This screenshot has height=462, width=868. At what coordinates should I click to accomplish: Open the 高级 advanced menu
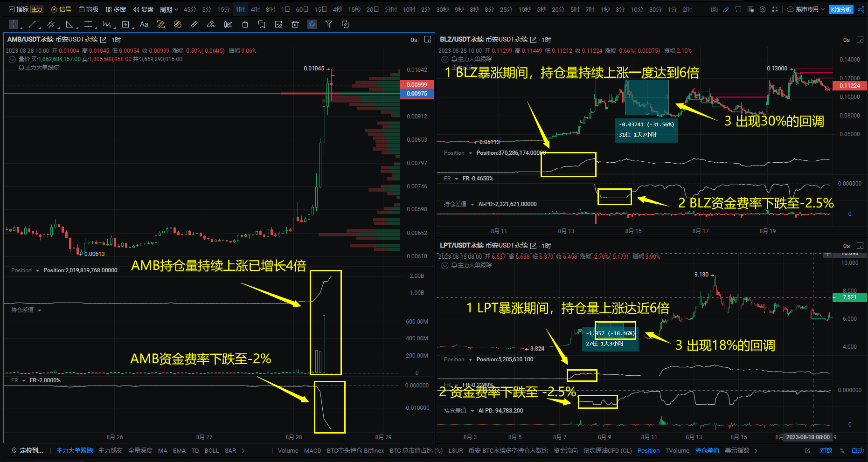tap(89, 9)
